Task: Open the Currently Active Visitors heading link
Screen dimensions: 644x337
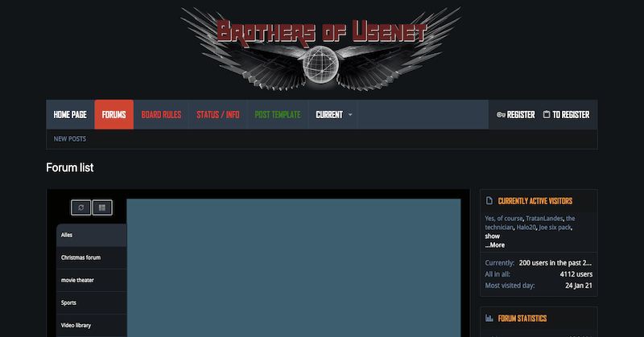Action: click(535, 201)
